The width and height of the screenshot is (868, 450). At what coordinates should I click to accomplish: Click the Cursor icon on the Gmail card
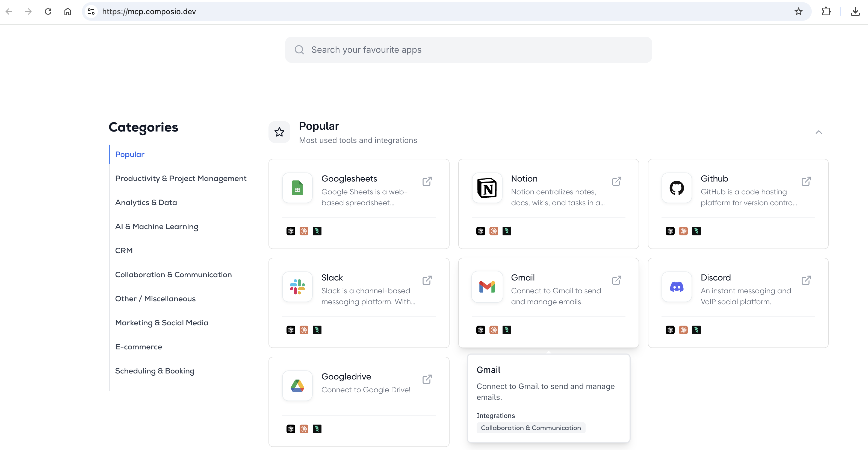(480, 330)
